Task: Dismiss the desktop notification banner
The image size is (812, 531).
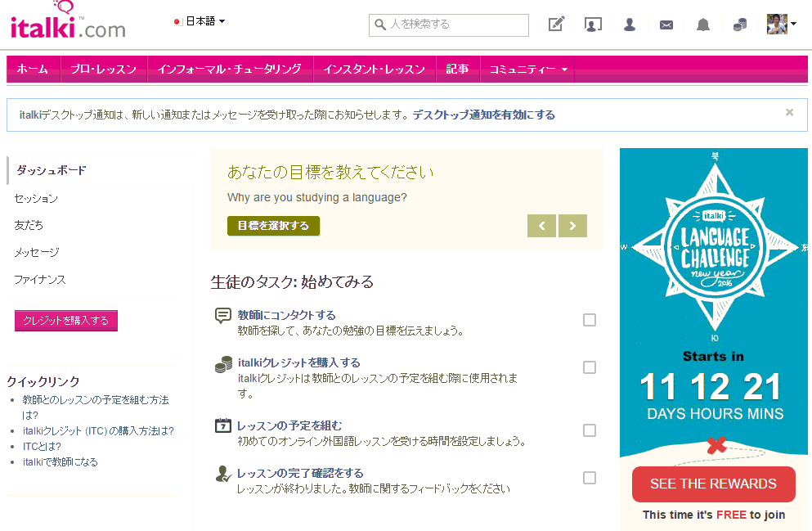Action: pyautogui.click(x=789, y=112)
